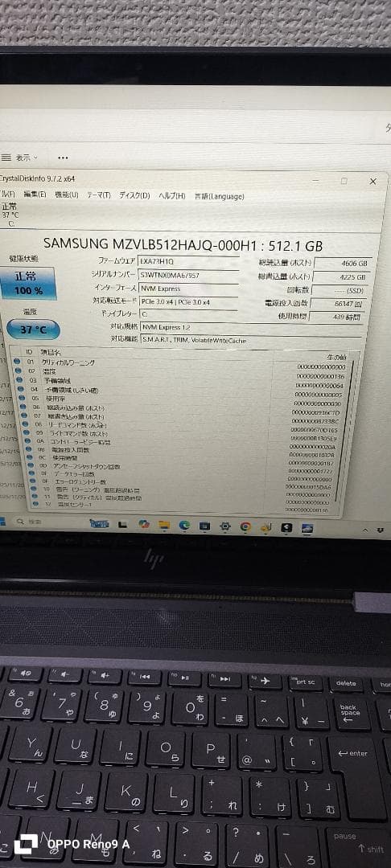Click the SAMSUNG MZVLB512HAJQ-000H1 disk title
The width and height of the screenshot is (391, 868).
click(x=183, y=244)
